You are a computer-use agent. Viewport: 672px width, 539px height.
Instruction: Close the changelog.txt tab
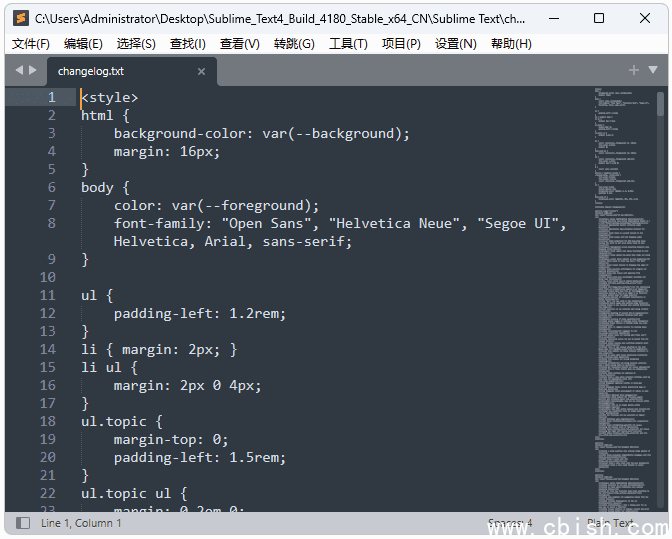click(x=201, y=71)
